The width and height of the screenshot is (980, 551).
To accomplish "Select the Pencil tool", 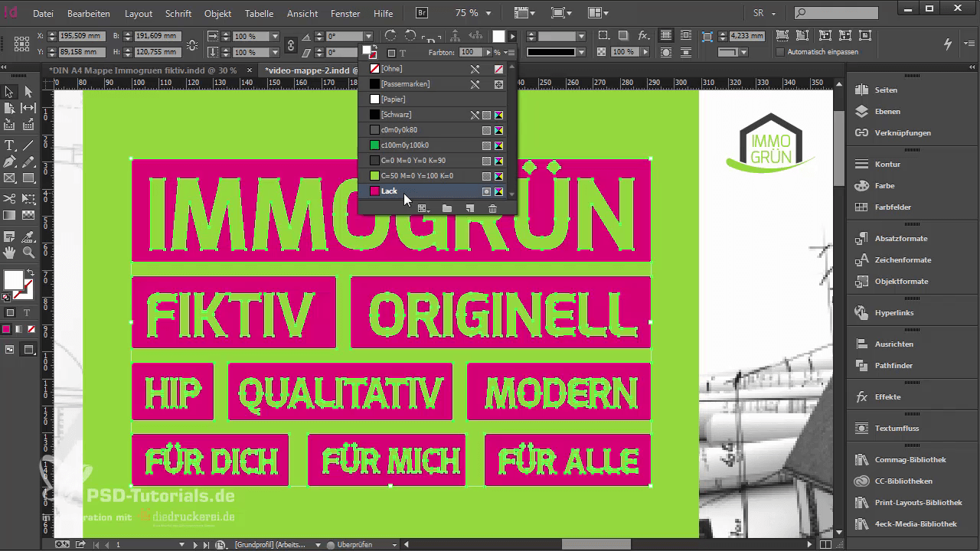I will [x=28, y=162].
